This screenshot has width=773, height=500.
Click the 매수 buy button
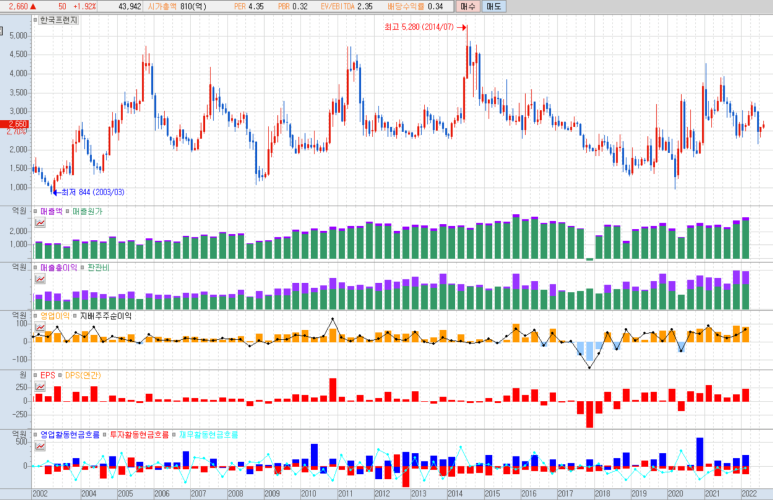(468, 6)
